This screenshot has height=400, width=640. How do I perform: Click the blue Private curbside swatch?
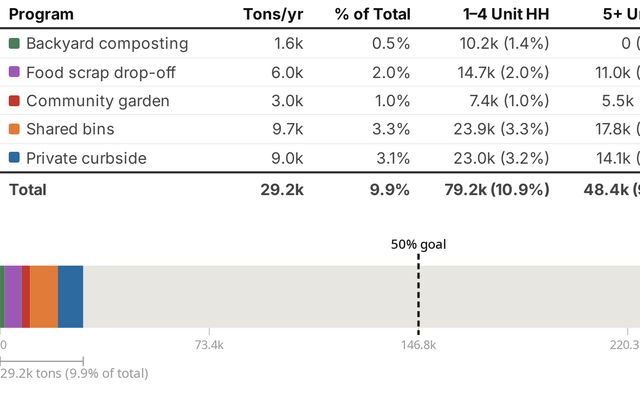[x=14, y=158]
